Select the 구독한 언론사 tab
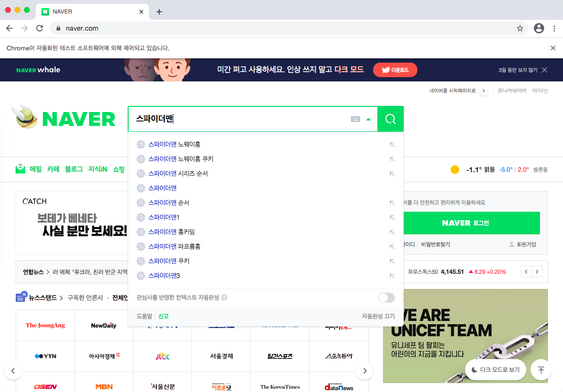Image resolution: width=563 pixels, height=392 pixels. (85, 297)
